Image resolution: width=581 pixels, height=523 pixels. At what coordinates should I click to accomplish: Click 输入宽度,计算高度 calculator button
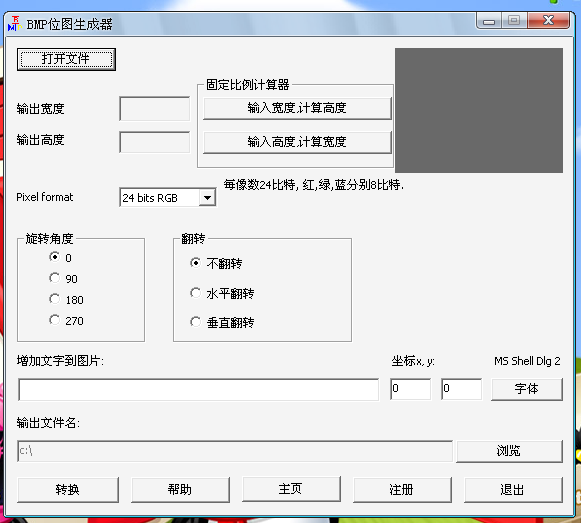297,108
